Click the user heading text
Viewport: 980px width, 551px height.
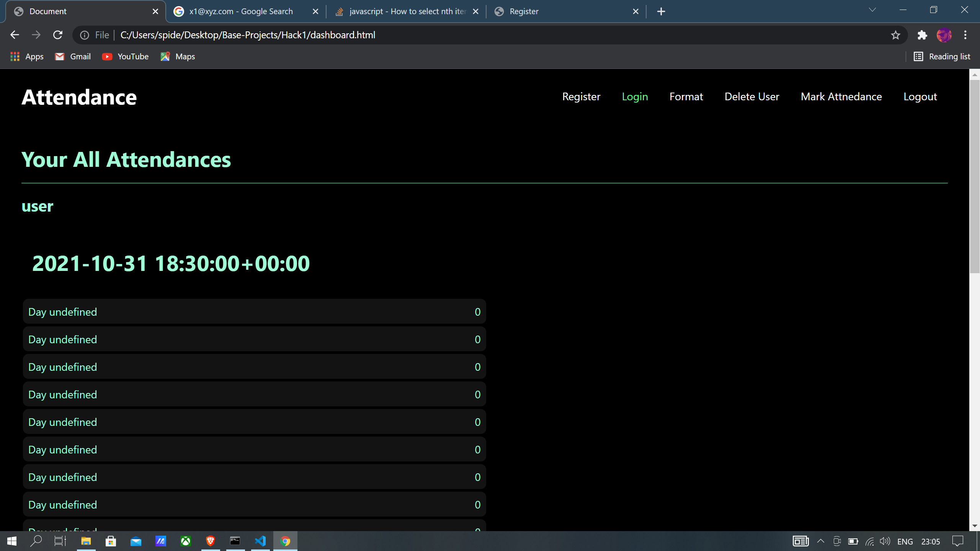click(x=38, y=207)
